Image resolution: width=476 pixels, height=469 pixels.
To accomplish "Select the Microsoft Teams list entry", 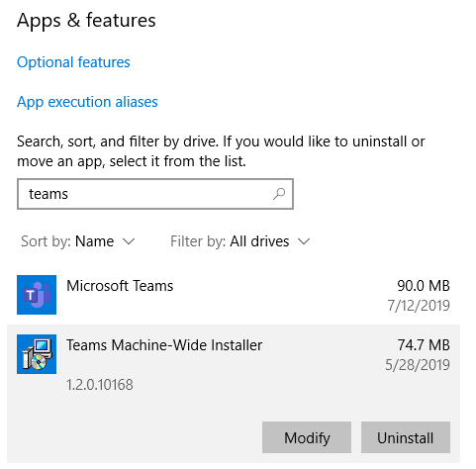I will click(x=234, y=295).
